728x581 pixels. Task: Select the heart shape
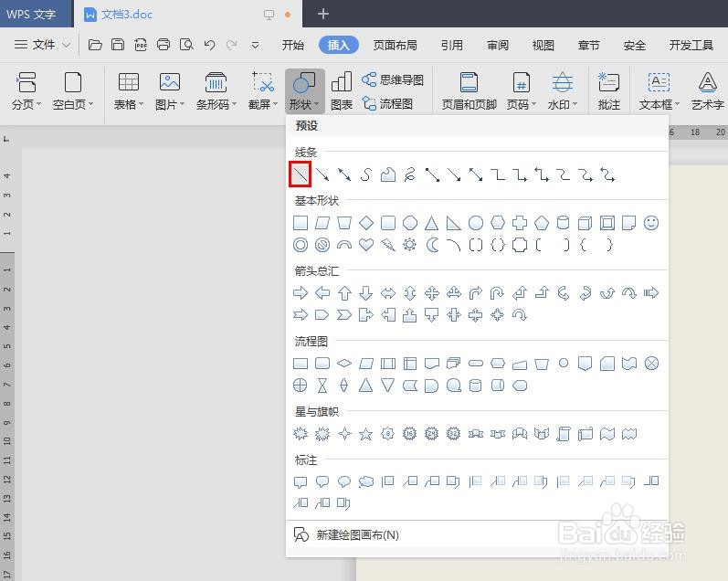[x=366, y=245]
